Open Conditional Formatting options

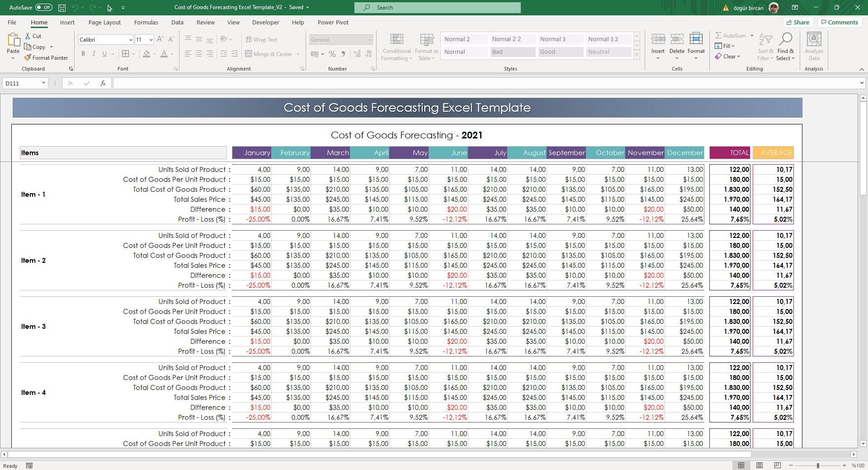(x=396, y=47)
